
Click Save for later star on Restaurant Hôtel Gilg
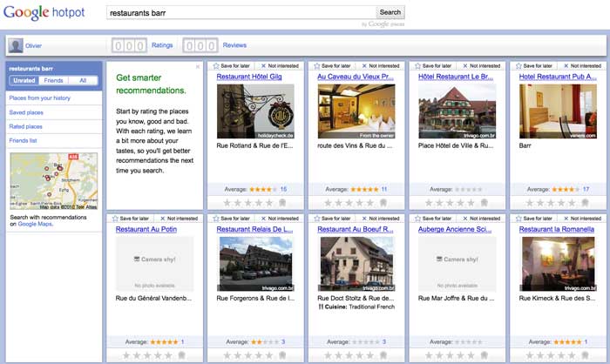(x=214, y=65)
